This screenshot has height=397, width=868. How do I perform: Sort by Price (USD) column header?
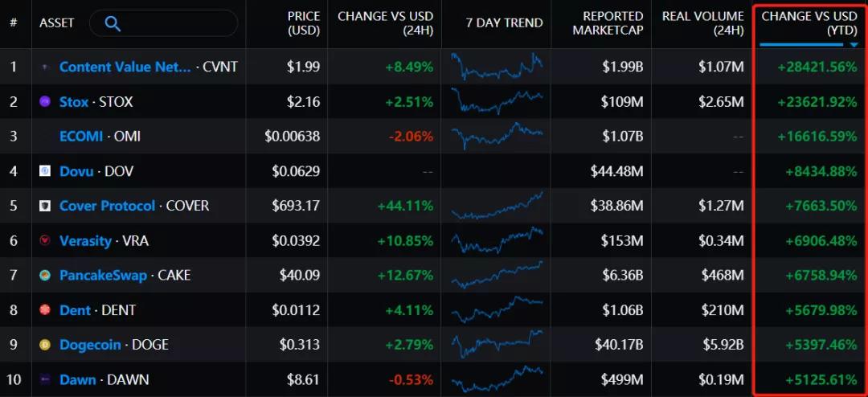pos(303,23)
